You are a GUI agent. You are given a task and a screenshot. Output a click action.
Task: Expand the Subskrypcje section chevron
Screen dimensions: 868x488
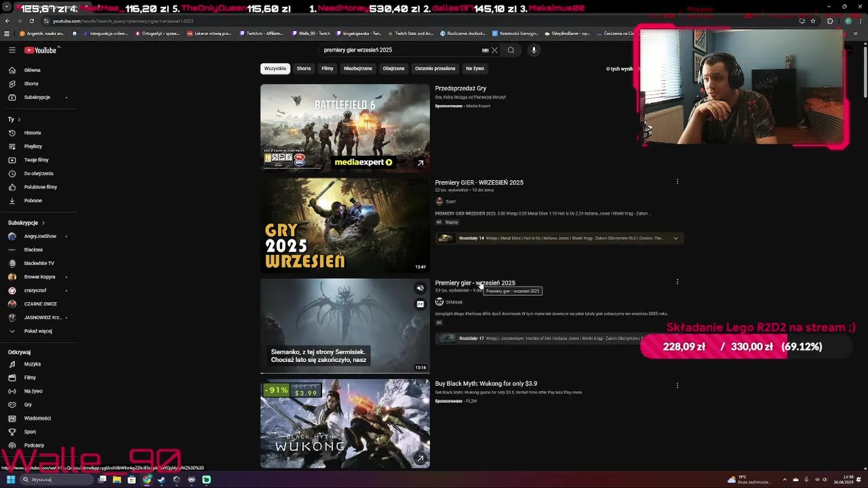(x=43, y=223)
